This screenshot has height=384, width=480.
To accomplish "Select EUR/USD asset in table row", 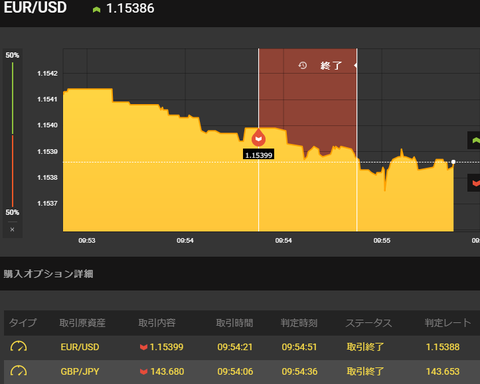I will click(80, 347).
